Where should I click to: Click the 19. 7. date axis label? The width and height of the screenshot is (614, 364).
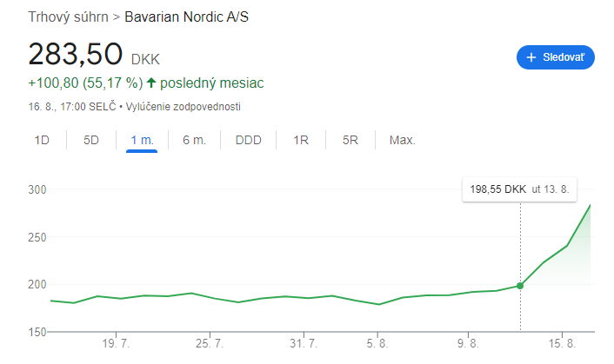coord(116,344)
